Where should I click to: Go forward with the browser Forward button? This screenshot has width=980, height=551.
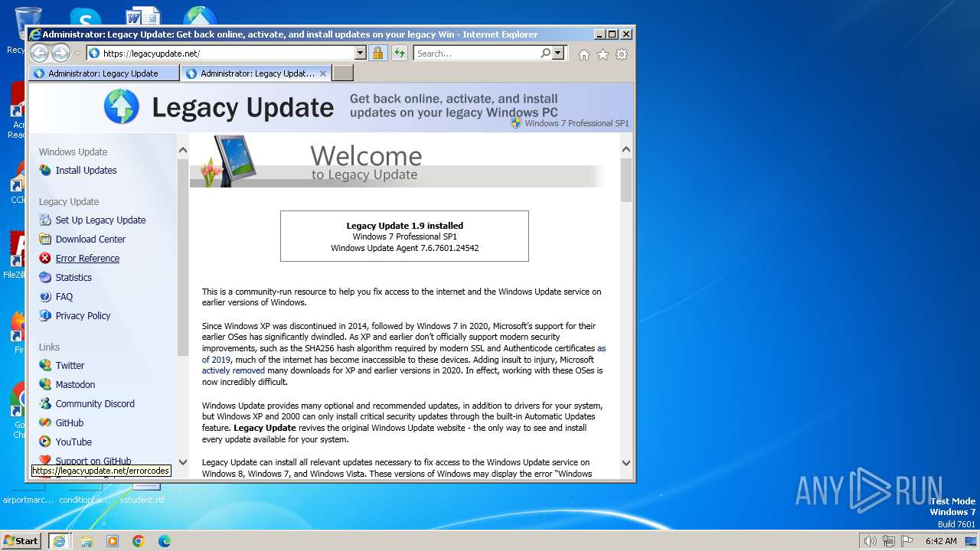coord(60,53)
